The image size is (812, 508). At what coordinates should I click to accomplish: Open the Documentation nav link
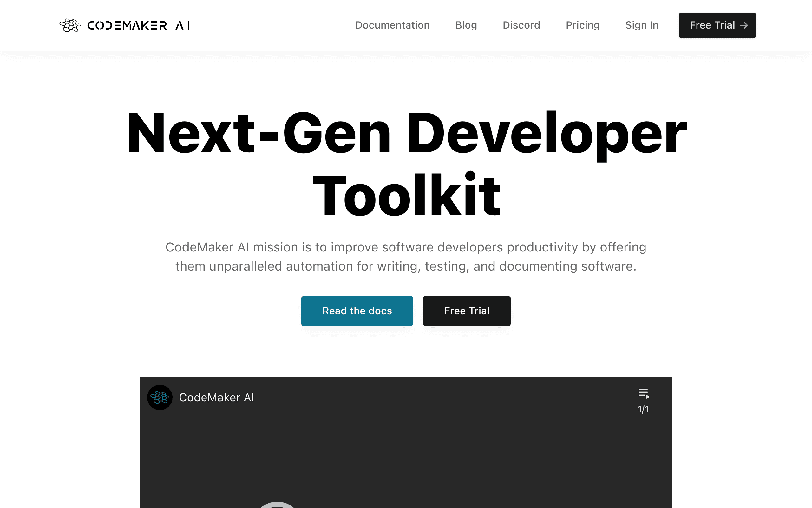[392, 25]
